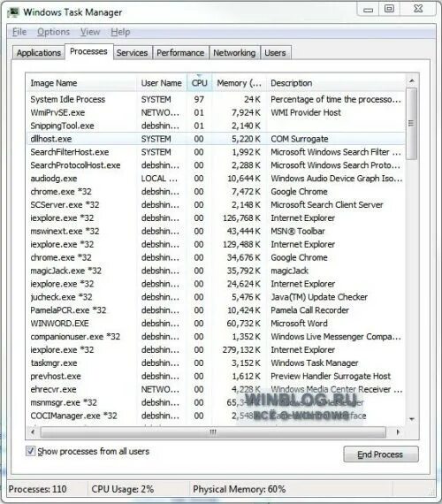This screenshot has height=504, width=442.
Task: Click the Java(TM) Update Checker description
Action: coord(319,297)
